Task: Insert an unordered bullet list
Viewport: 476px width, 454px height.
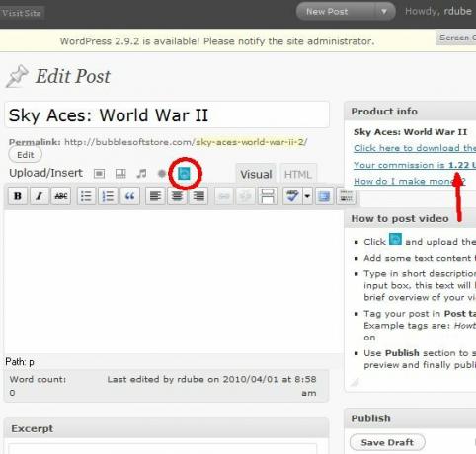Action: coord(86,196)
